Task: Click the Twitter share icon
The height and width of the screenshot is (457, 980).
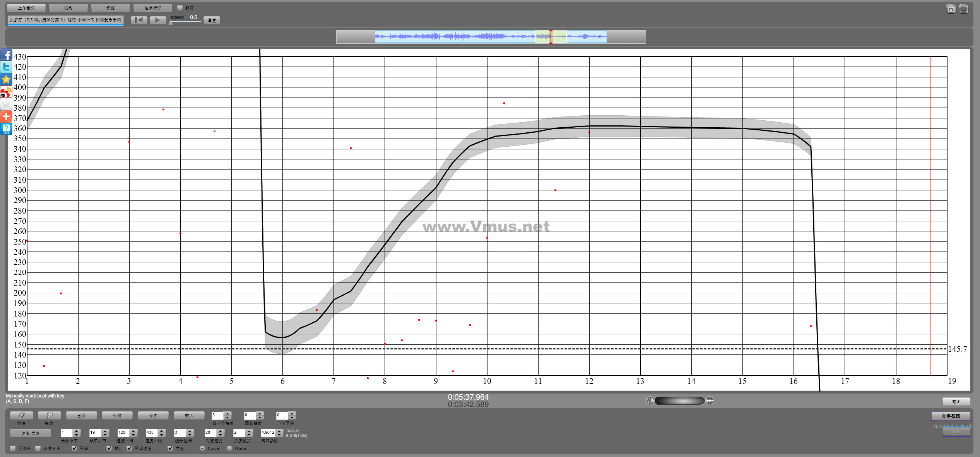Action: coord(7,67)
